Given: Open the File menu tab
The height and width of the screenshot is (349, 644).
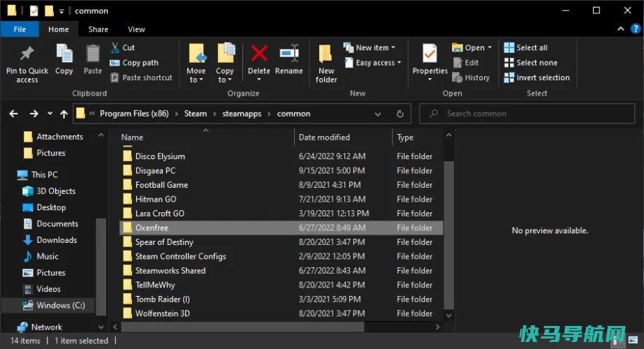Looking at the screenshot, I should (x=20, y=29).
